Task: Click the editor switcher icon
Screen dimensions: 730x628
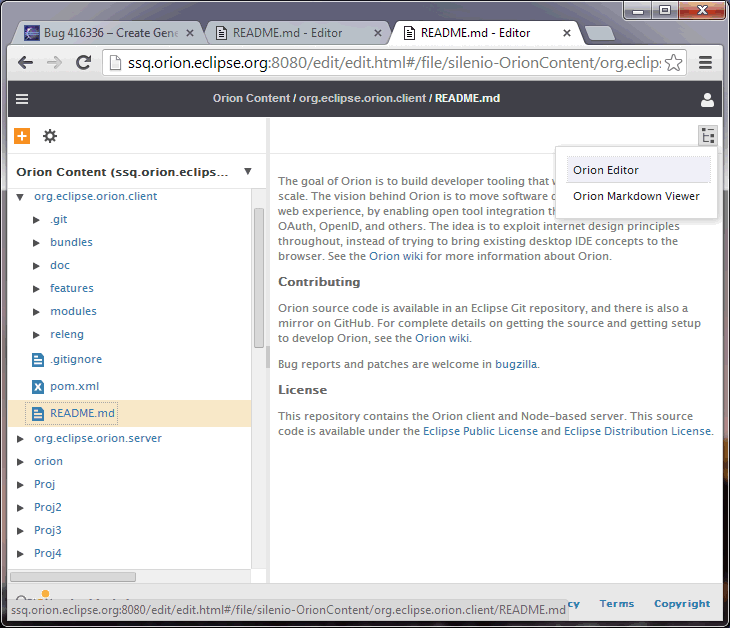Action: click(708, 136)
